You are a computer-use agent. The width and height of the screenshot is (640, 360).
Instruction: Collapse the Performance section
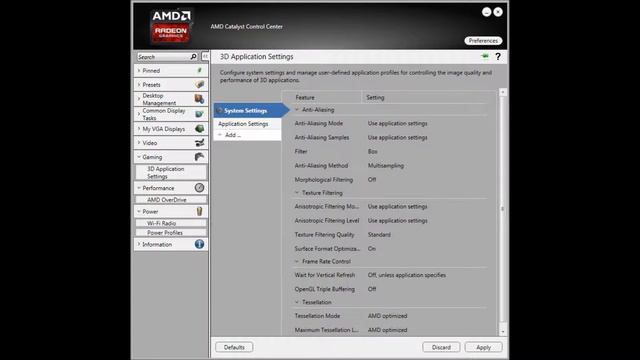pos(139,188)
